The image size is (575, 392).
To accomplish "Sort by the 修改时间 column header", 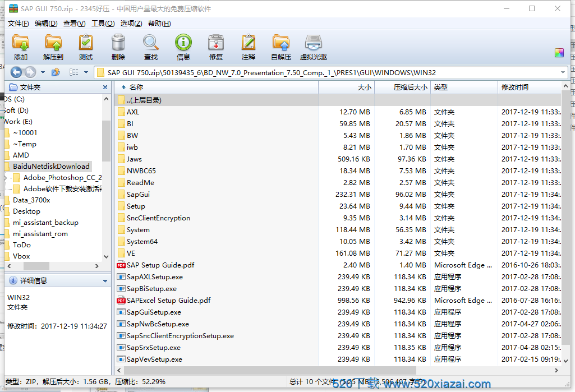I will click(530, 87).
